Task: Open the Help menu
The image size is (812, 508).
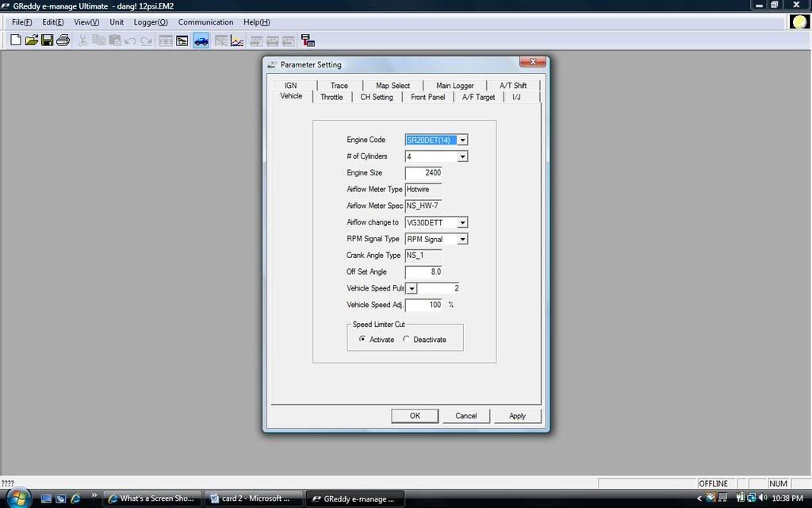Action: [256, 22]
